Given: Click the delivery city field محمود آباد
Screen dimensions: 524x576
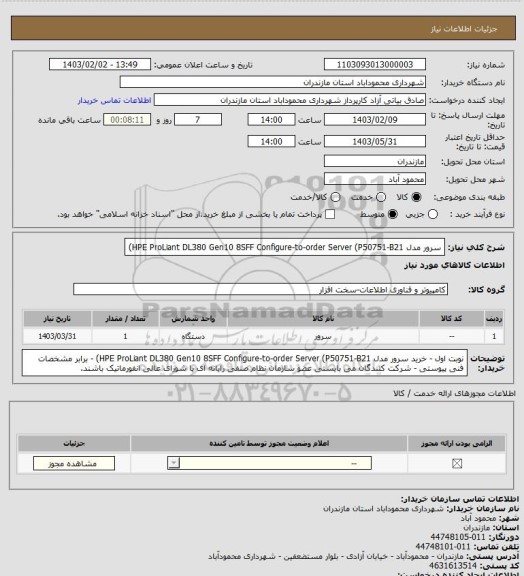Looking at the screenshot, I should pyautogui.click(x=375, y=179).
